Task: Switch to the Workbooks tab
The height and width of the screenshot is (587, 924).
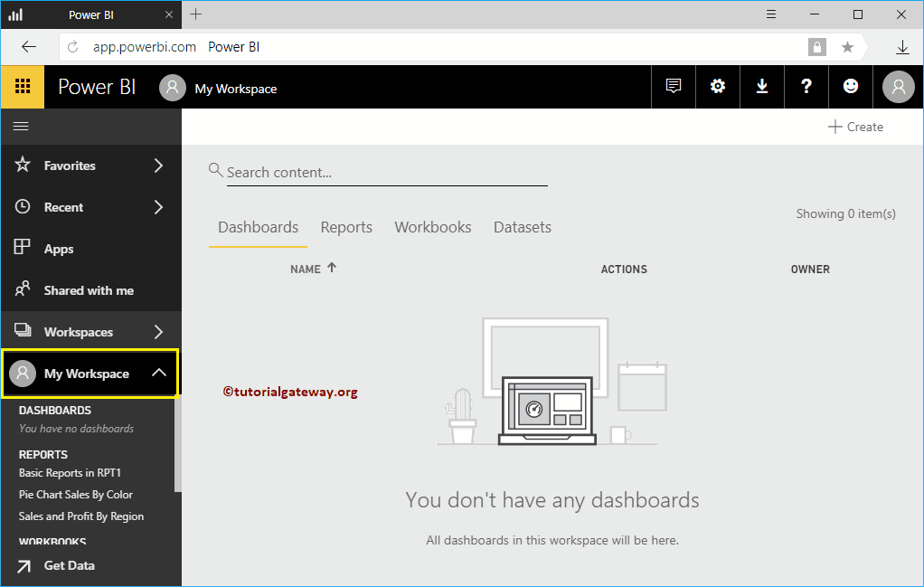Action: coord(433,228)
